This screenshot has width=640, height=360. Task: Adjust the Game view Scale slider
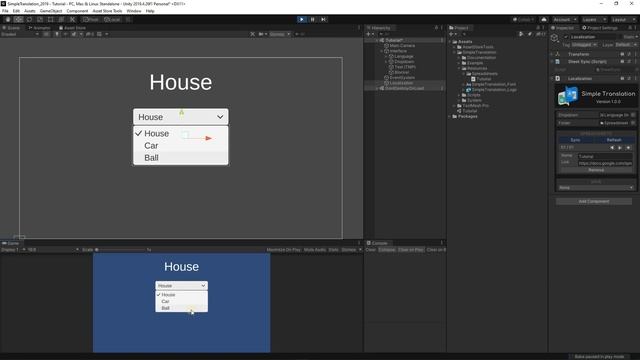[x=120, y=249]
